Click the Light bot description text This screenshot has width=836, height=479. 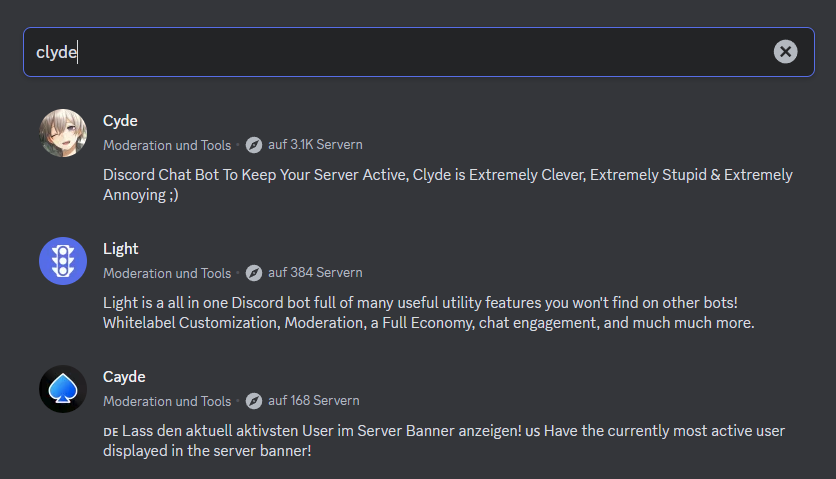[428, 313]
